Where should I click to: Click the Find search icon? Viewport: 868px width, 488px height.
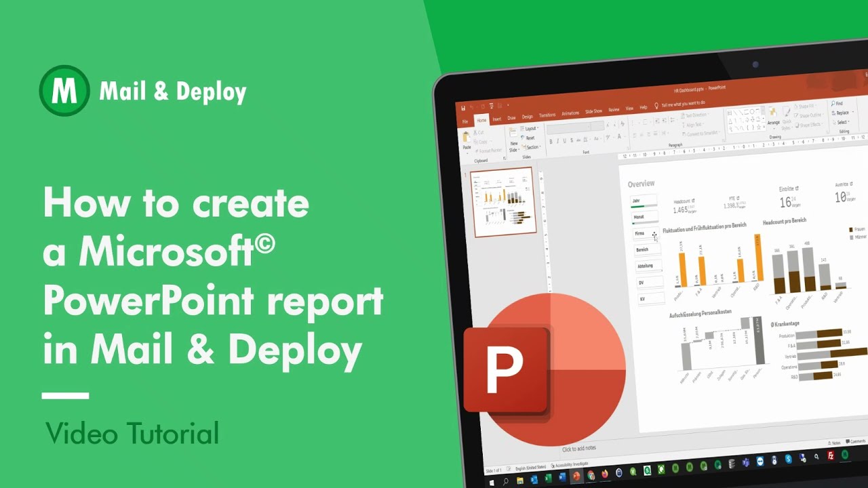coord(833,104)
